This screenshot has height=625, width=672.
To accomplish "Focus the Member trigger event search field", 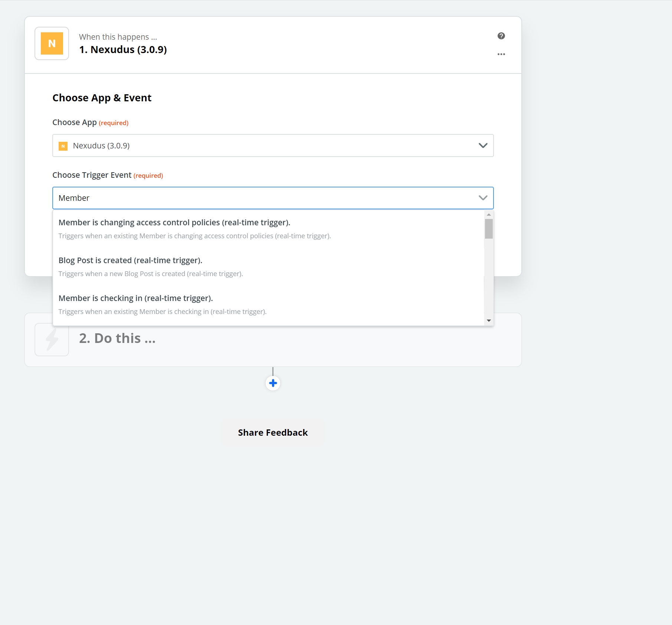I will 273,198.
